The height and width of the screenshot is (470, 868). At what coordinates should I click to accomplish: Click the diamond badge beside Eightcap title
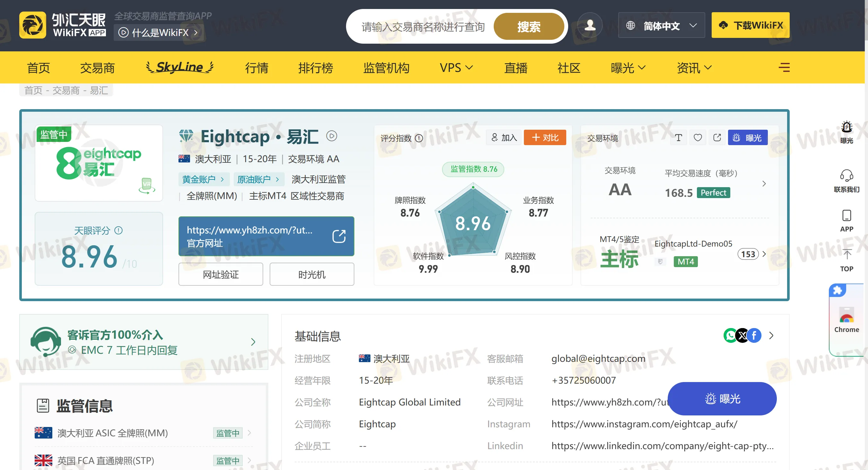coord(186,136)
